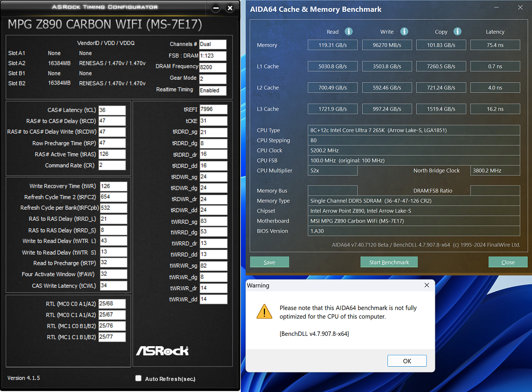Click the Realtime Timing field
Screen dimensions: 532x392
pos(213,90)
